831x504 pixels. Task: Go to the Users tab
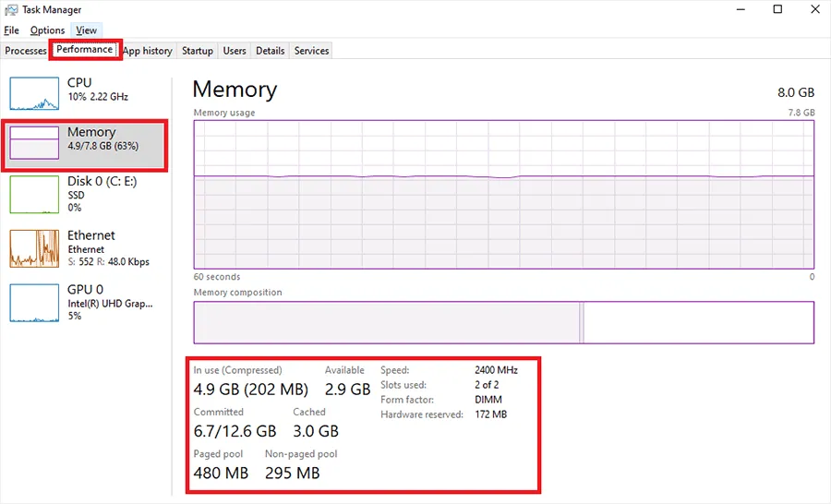click(235, 51)
